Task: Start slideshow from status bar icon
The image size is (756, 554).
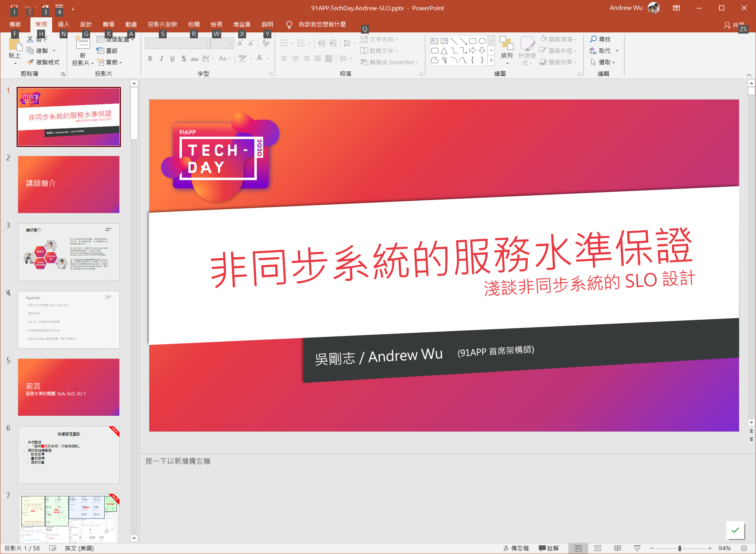Action: click(637, 548)
